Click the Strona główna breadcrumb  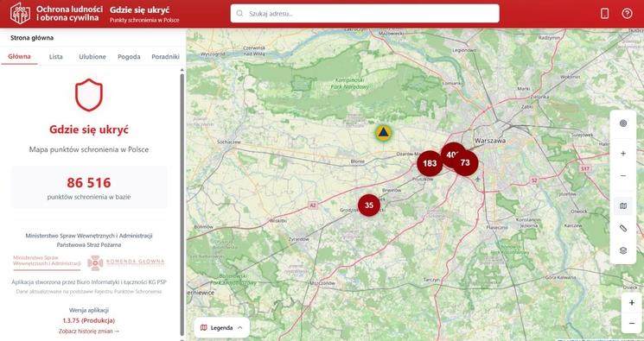[32, 38]
